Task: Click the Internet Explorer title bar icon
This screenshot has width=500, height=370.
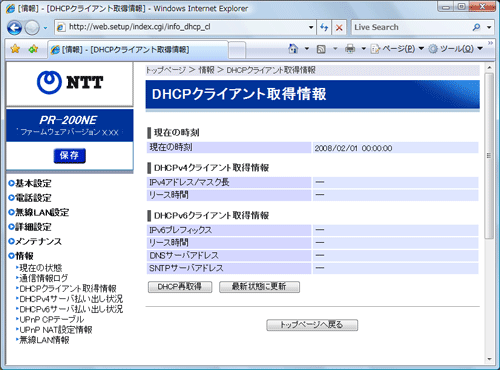Action: (x=11, y=8)
